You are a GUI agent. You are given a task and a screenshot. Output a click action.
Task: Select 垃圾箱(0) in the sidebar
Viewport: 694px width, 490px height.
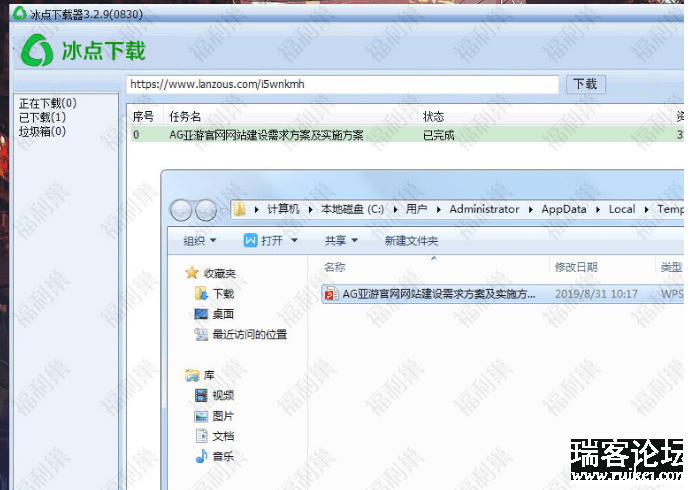[42, 131]
